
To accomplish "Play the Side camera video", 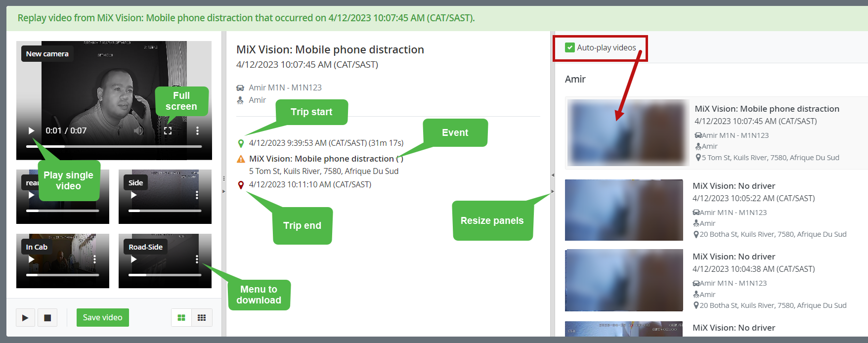I will tap(133, 195).
